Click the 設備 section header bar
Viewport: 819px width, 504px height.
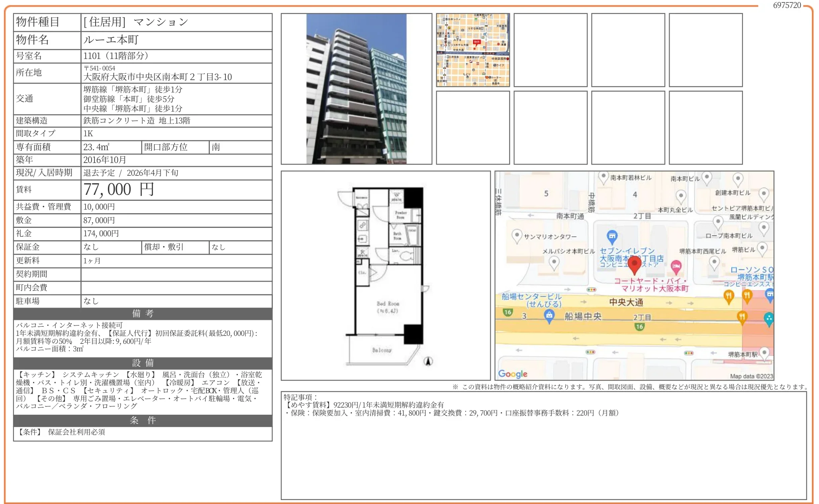point(143,363)
